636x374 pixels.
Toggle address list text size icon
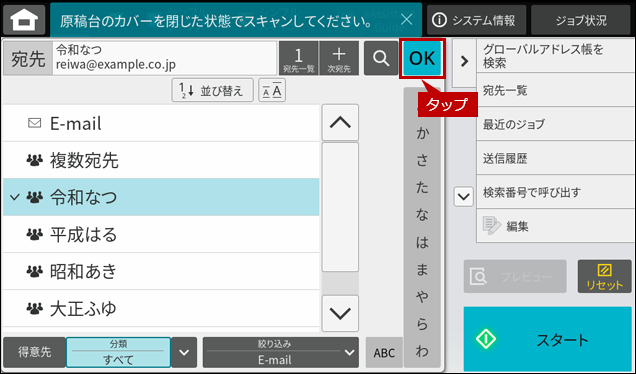(272, 90)
